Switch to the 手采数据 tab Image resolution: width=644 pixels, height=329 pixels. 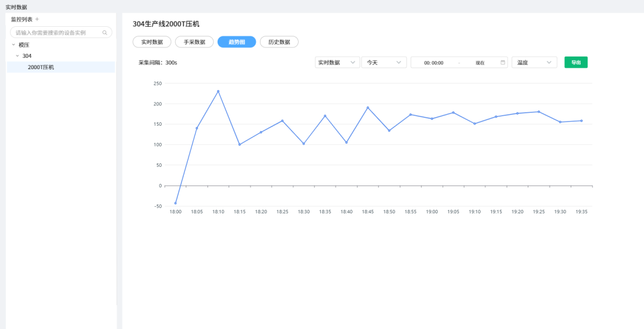pos(194,42)
